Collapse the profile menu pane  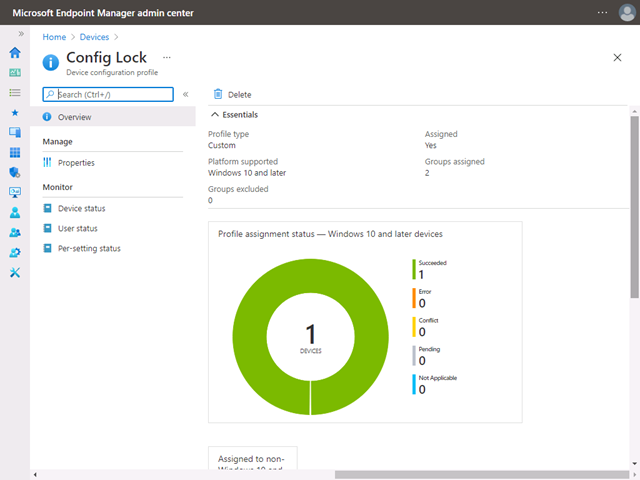(186, 95)
